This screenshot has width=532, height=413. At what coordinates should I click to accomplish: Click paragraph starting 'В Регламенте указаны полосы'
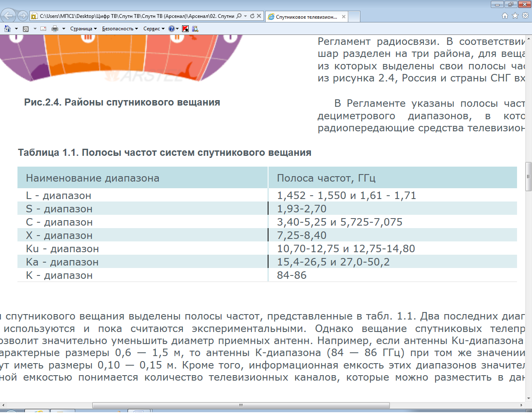coord(421,116)
